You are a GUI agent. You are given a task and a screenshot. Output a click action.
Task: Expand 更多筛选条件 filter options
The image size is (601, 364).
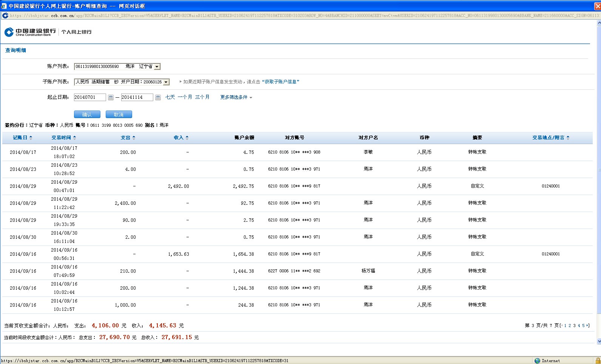[x=236, y=97]
